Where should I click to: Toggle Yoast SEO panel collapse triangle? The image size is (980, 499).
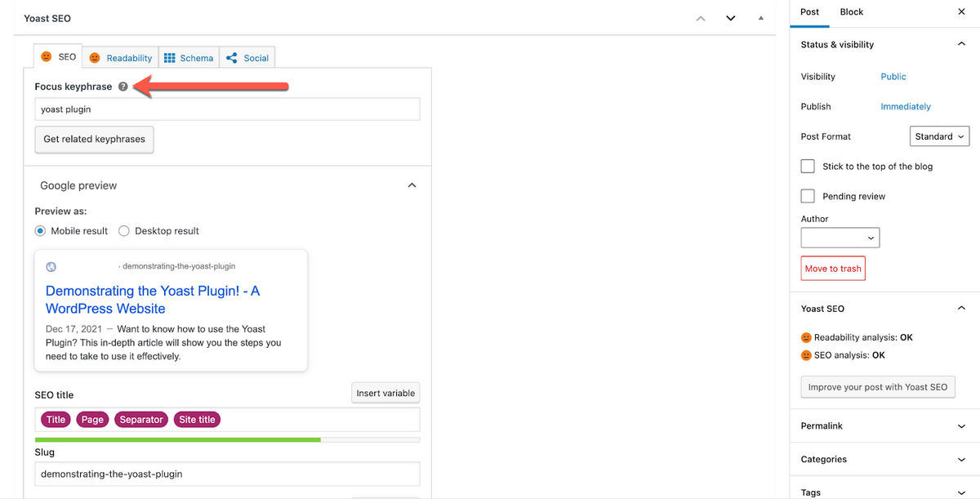(761, 18)
